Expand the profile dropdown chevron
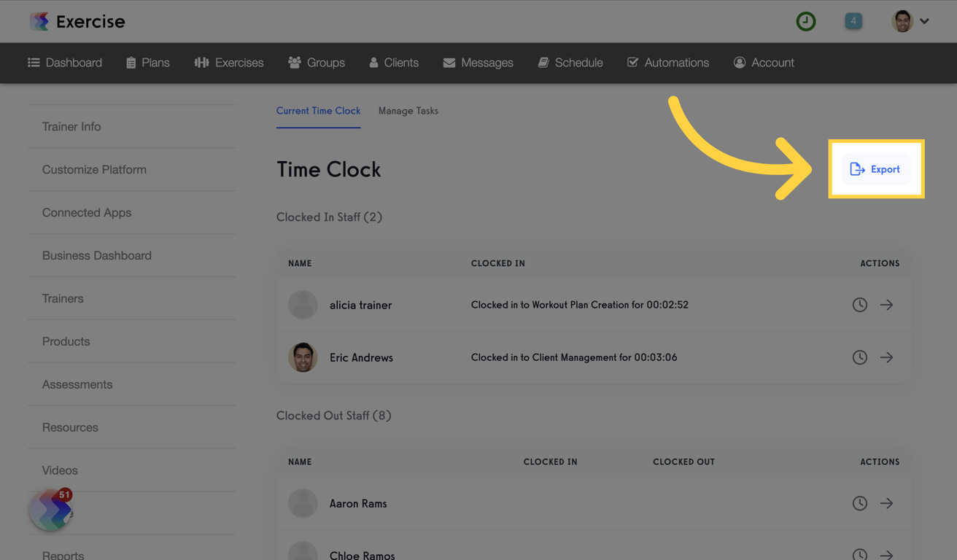The height and width of the screenshot is (560, 957). pos(924,21)
